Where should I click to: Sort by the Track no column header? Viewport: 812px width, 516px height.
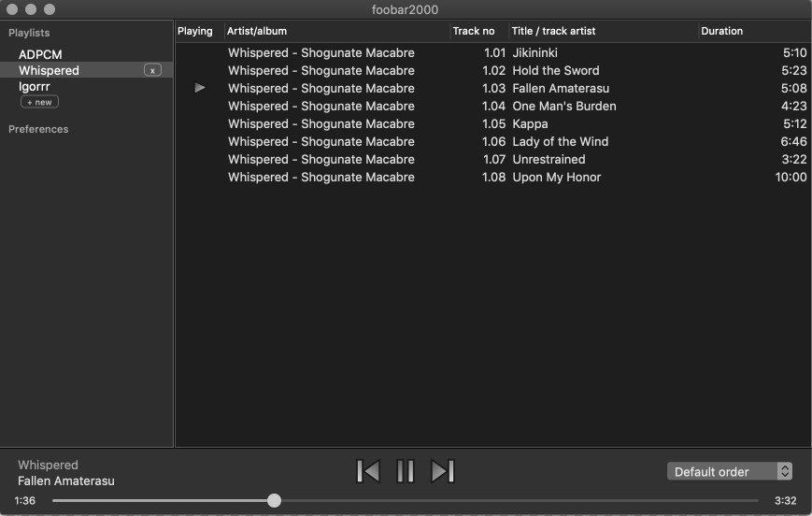tap(474, 31)
